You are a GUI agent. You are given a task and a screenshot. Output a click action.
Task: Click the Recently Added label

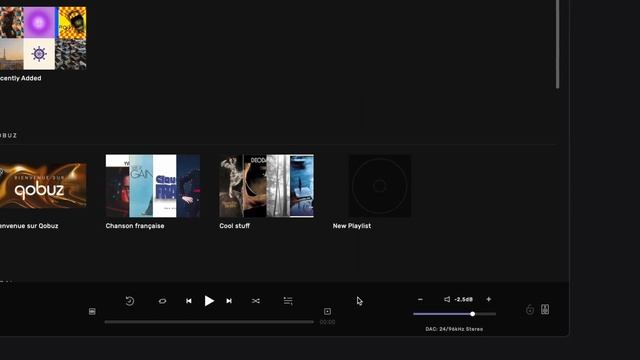pos(20,78)
